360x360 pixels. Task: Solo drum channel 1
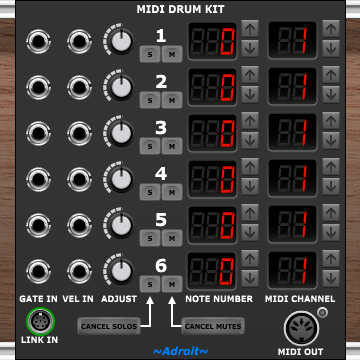click(150, 54)
